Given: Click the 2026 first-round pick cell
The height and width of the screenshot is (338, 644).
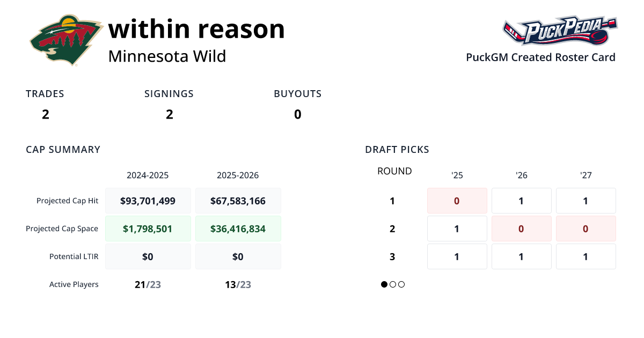Looking at the screenshot, I should [x=522, y=201].
